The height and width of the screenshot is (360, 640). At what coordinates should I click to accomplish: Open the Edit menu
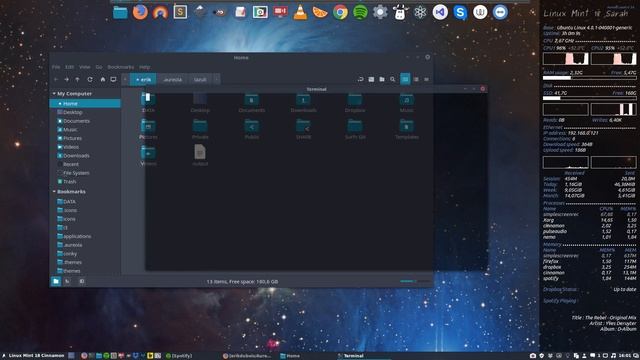(x=70, y=67)
